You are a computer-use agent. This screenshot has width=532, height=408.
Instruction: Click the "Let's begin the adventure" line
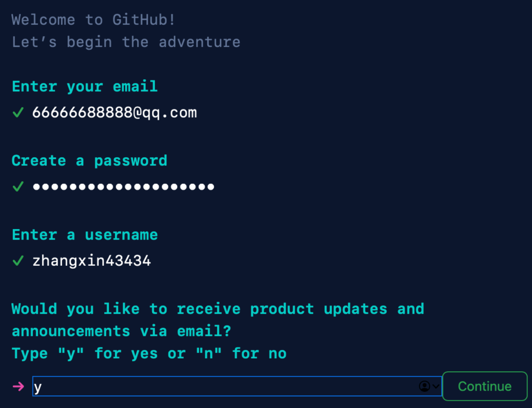click(x=126, y=42)
